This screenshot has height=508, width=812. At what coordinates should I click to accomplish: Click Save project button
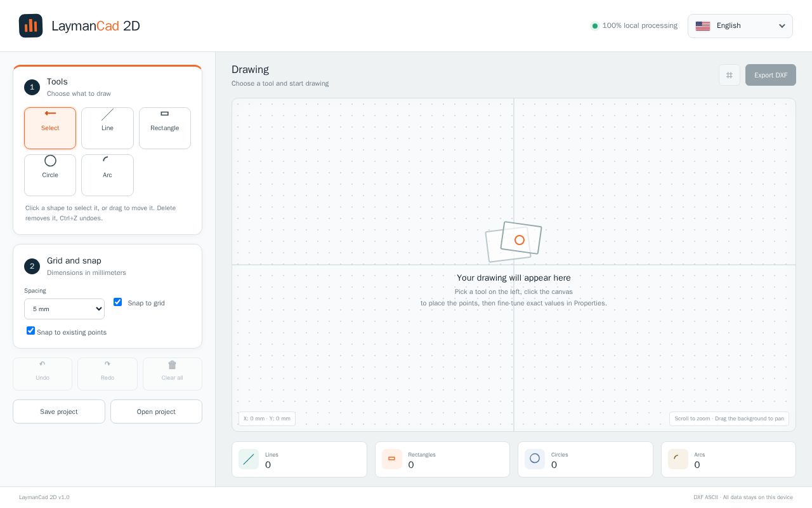(x=59, y=411)
